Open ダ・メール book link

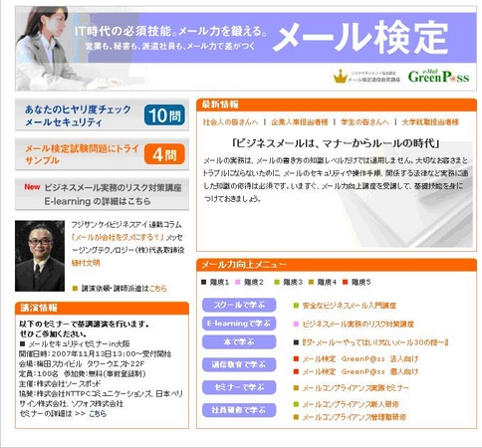[x=375, y=342]
